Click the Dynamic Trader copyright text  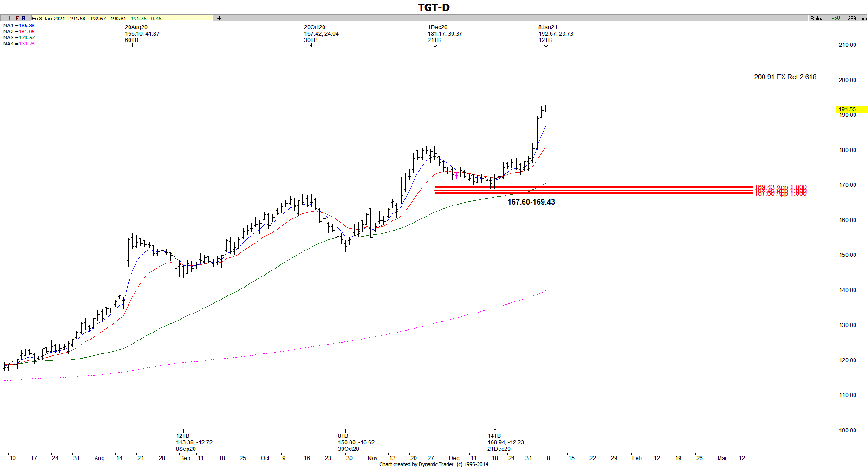tap(434, 464)
